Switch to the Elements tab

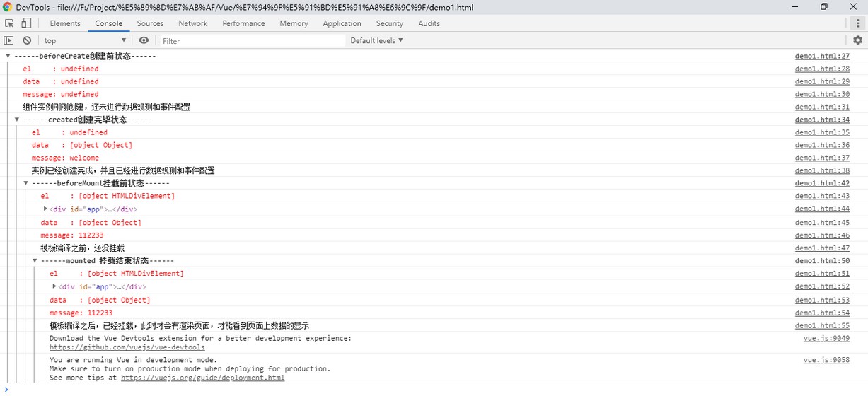(65, 23)
